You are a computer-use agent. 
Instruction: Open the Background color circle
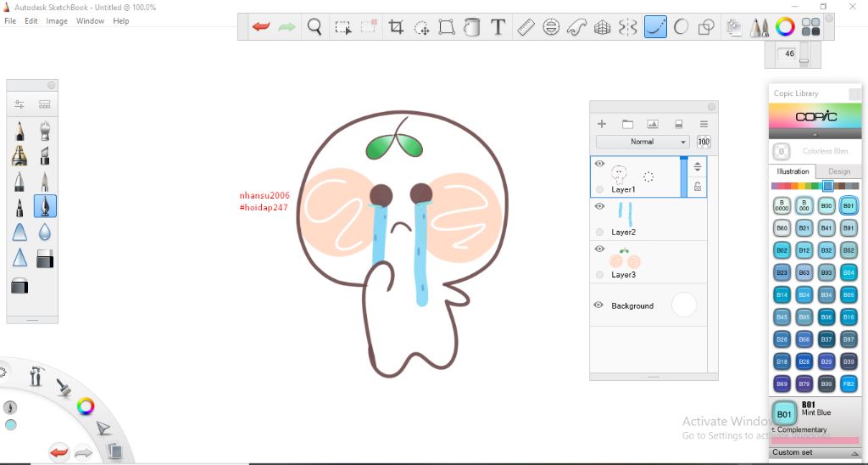[x=684, y=305]
